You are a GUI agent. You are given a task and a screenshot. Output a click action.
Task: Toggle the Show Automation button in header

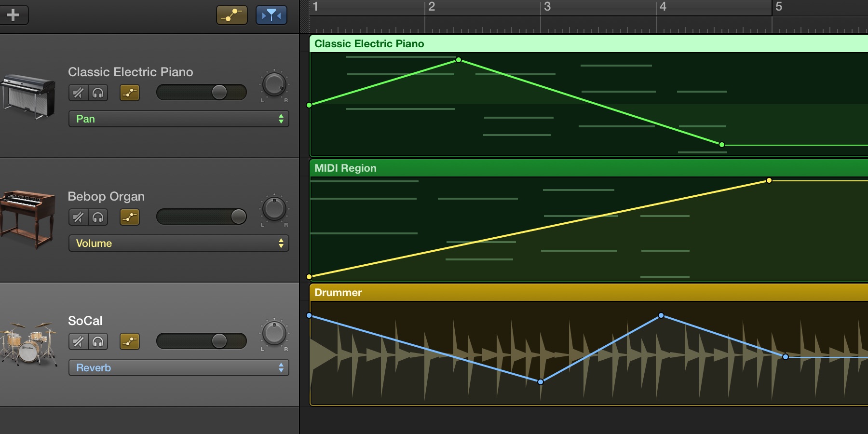coord(232,15)
